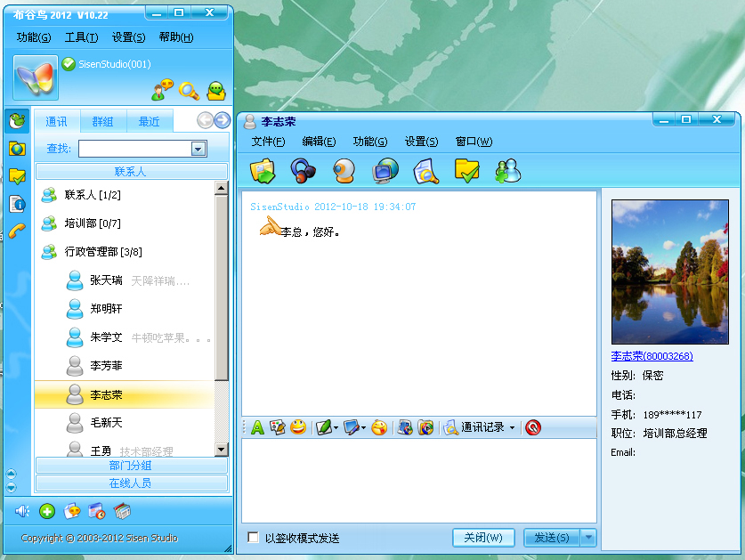Viewport: 745px width, 560px height.
Task: Click the phone icon in left sidebar
Action: 16,230
